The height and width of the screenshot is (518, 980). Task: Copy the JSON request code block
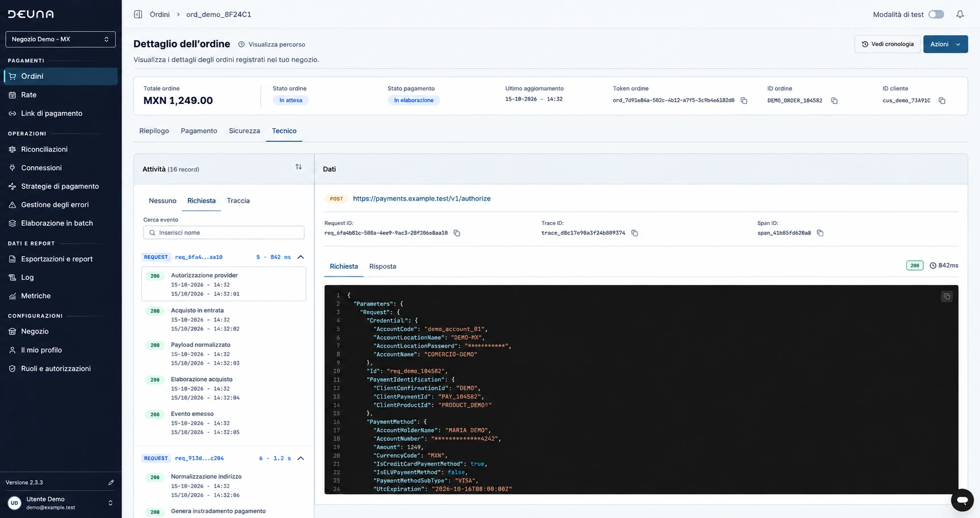[x=946, y=296]
